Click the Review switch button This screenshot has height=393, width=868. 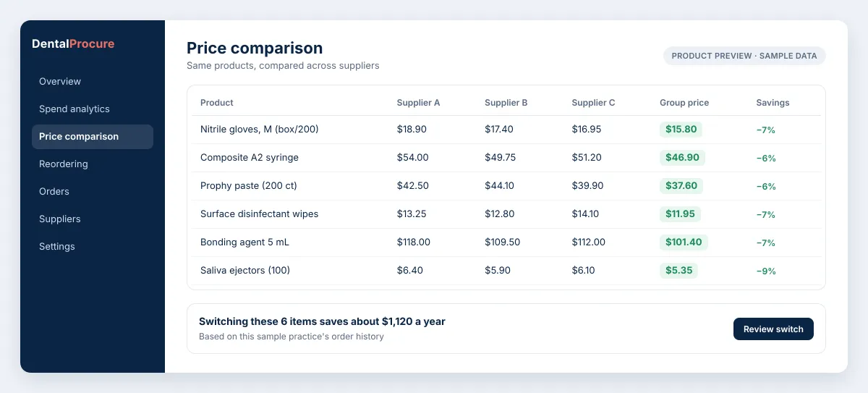(x=773, y=329)
